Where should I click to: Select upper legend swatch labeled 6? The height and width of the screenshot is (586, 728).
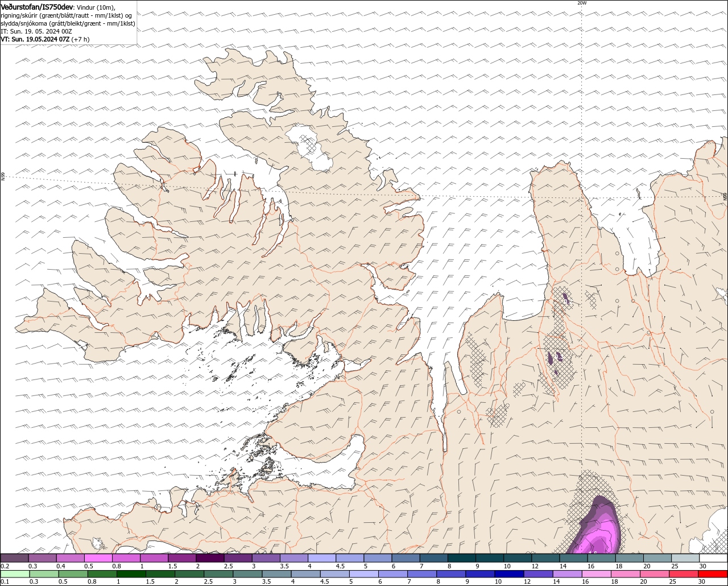[x=406, y=558]
